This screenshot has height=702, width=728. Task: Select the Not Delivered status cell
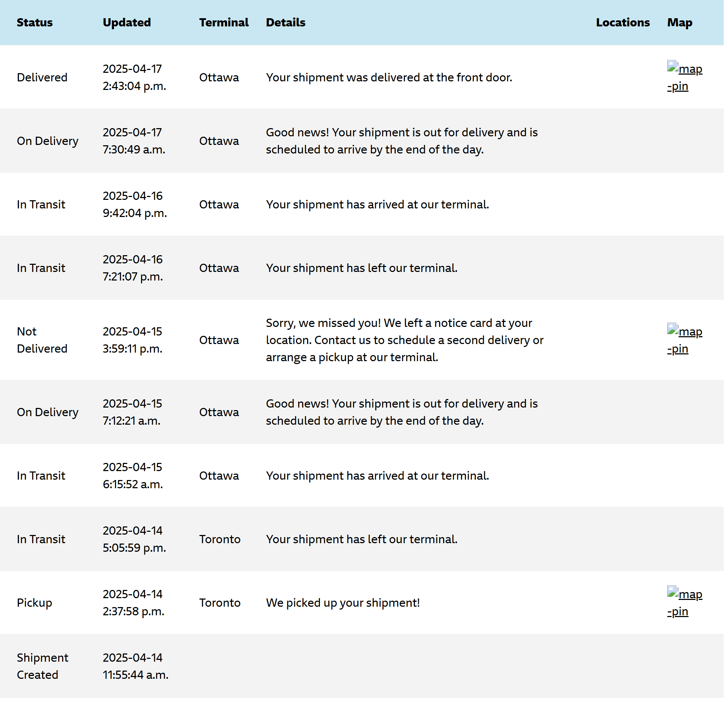[x=42, y=340]
